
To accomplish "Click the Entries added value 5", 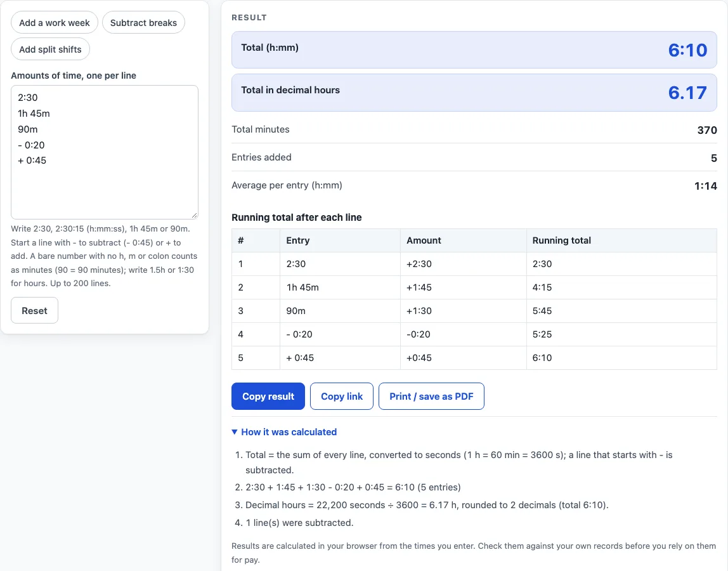I will 714,158.
